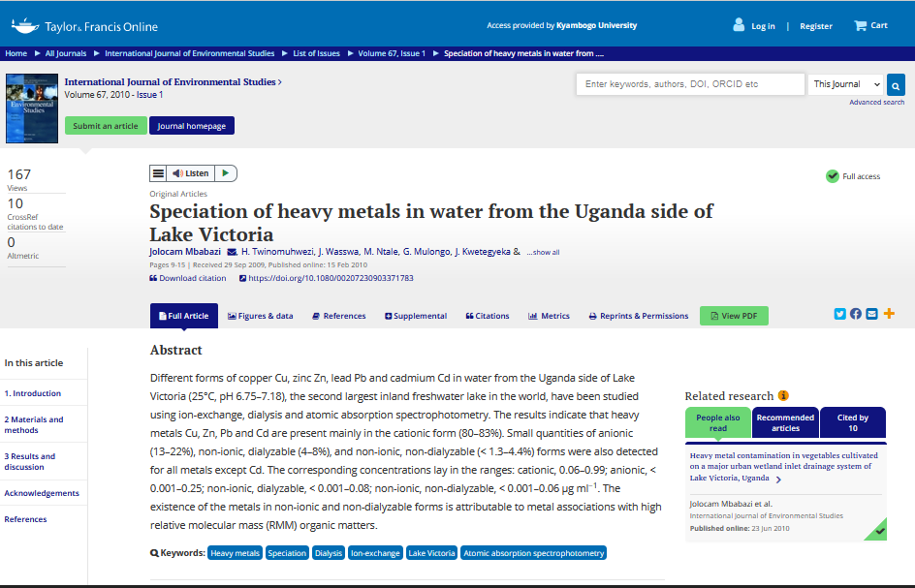
Task: Open the This Journal dropdown
Action: tap(846, 84)
